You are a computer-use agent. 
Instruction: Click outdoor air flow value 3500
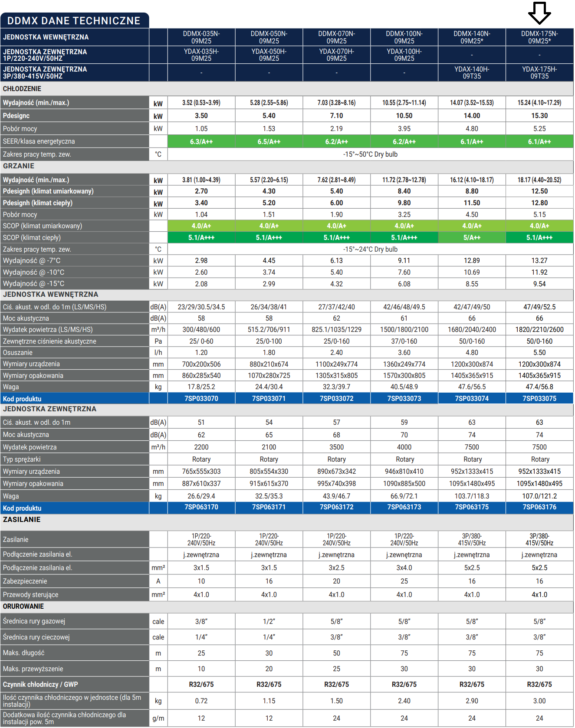pyautogui.click(x=337, y=447)
